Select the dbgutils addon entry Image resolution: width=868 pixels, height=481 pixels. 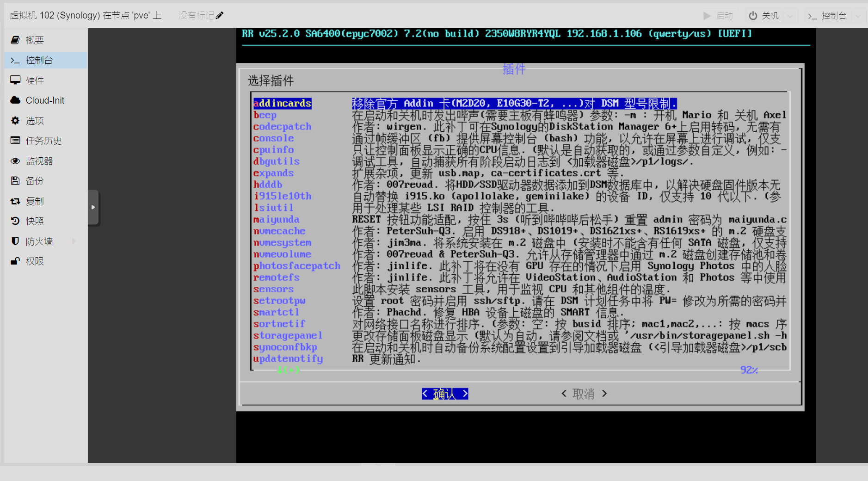click(x=277, y=161)
